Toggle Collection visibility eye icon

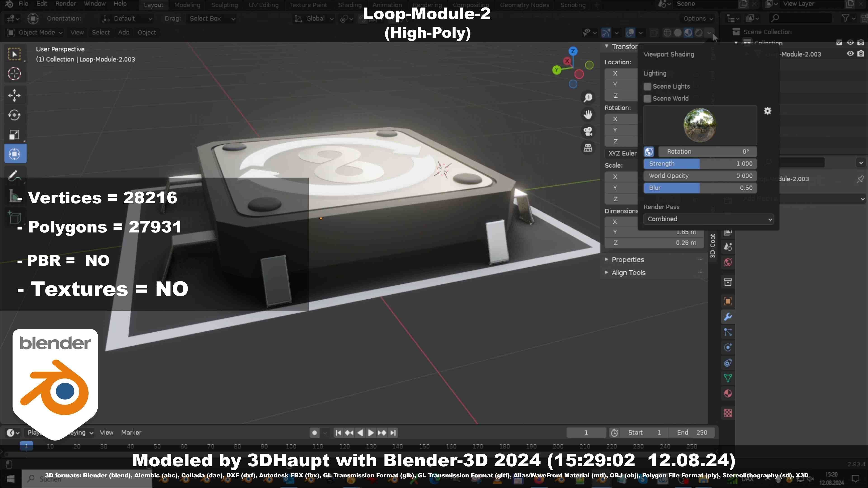(x=850, y=42)
